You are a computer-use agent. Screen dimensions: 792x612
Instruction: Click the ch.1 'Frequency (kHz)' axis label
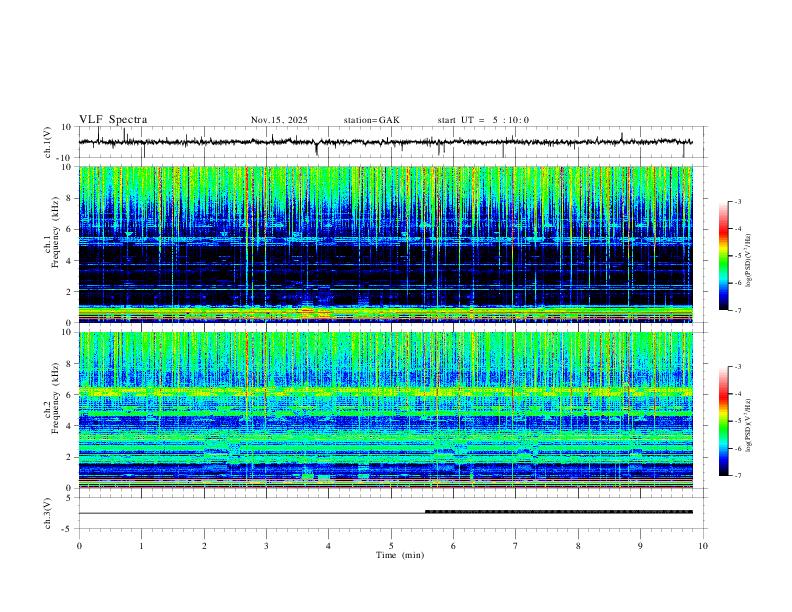tap(55, 233)
